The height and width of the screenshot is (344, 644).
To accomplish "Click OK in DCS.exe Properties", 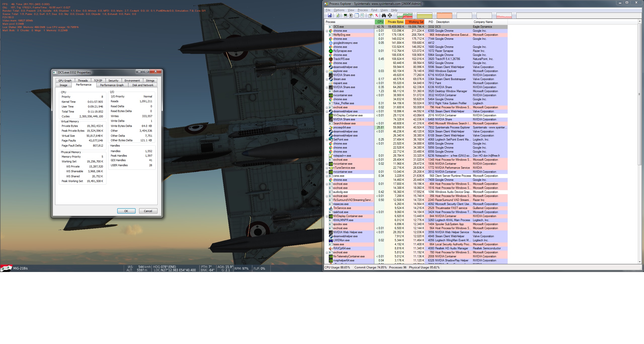I will coord(126,211).
